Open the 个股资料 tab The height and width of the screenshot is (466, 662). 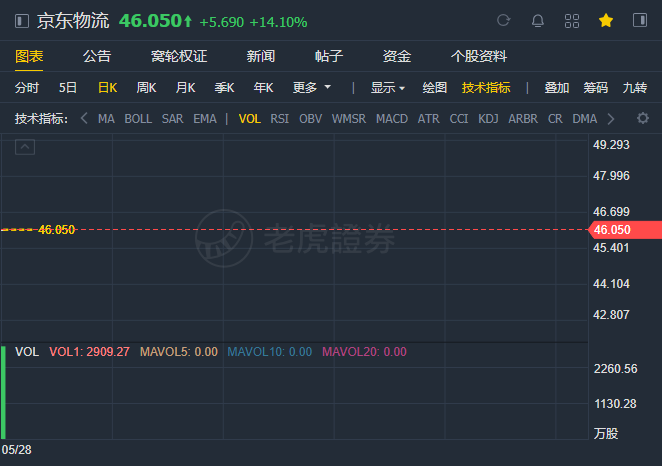coord(479,56)
